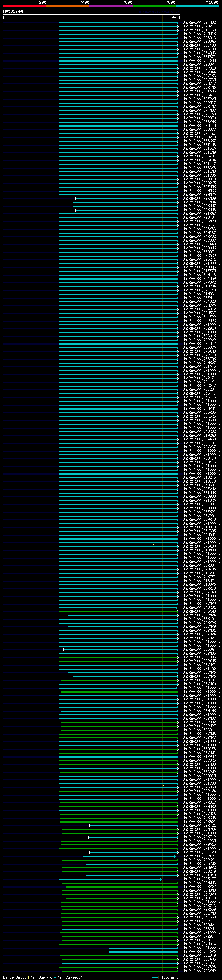
Task: Select the query name AV532744
Action: pyautogui.click(x=13, y=11)
